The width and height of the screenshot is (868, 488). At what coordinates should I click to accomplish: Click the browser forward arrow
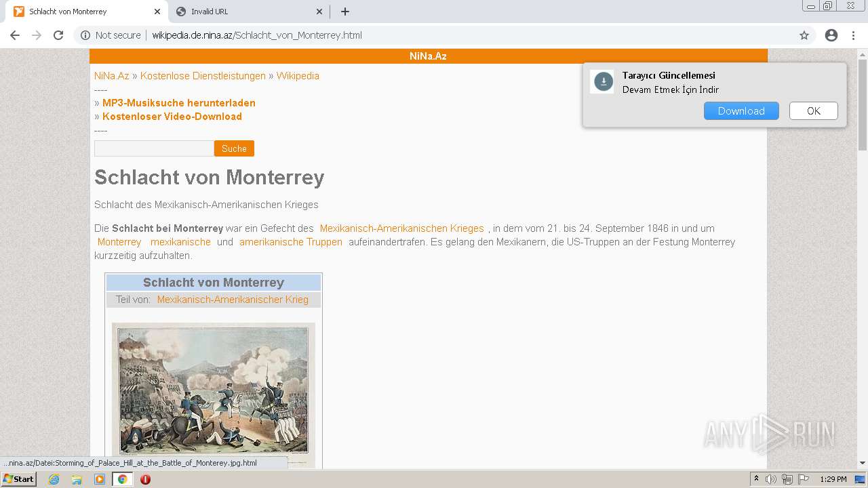(x=37, y=35)
